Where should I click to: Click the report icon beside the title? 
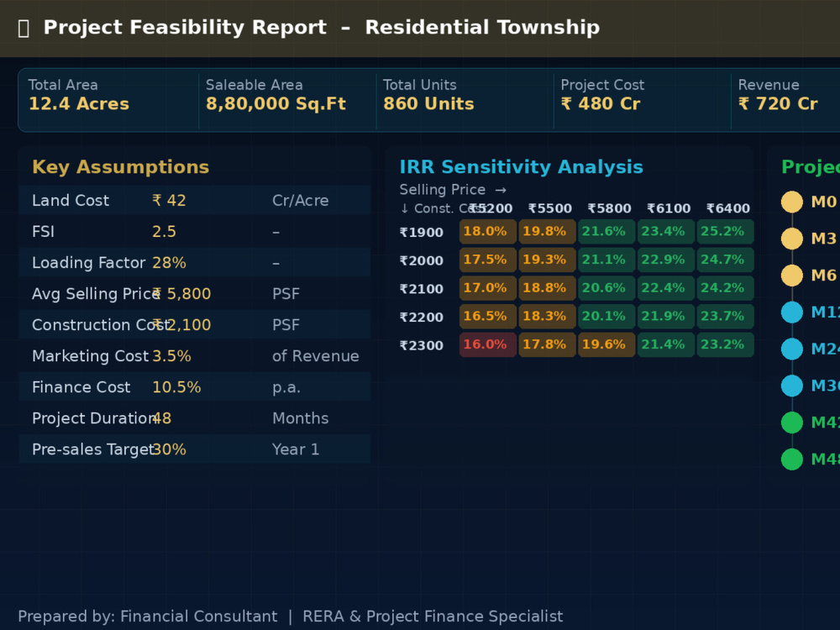pyautogui.click(x=24, y=28)
